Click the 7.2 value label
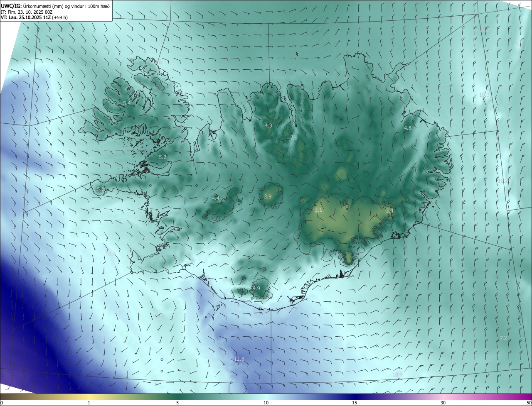Image resolution: width=532 pixels, height=406 pixels. tap(503, 338)
